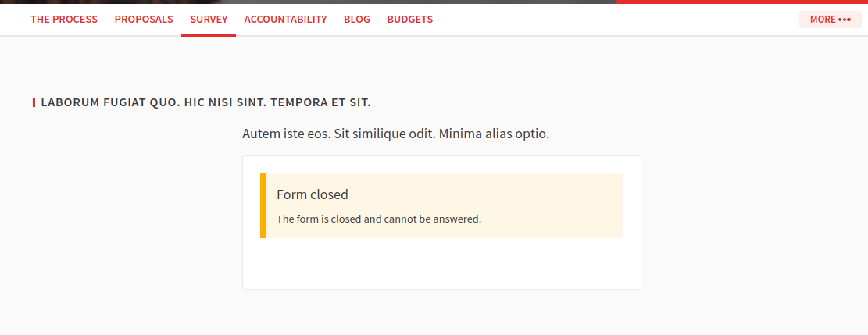Switch to the Accountability tab
The height and width of the screenshot is (335, 868).
pos(285,20)
